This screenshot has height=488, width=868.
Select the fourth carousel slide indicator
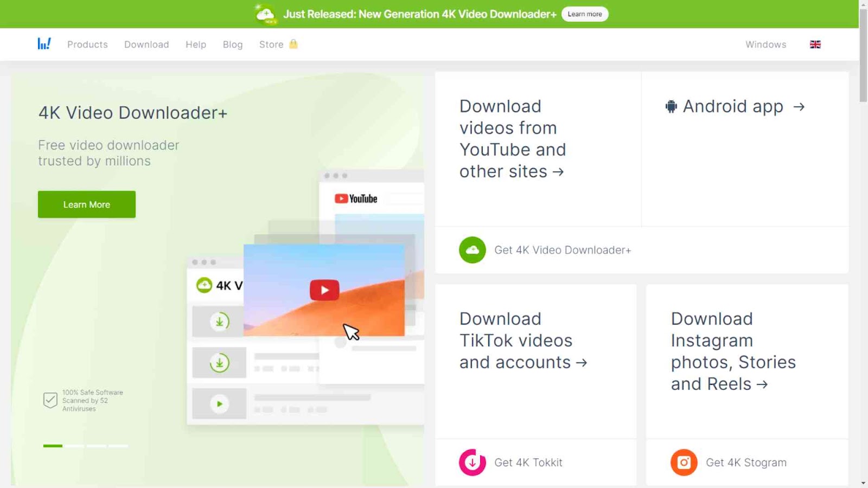[118, 446]
